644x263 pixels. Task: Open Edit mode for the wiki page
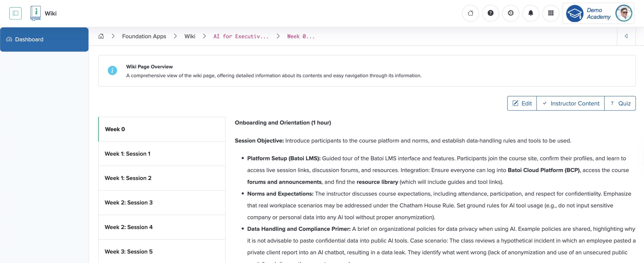coord(521,103)
